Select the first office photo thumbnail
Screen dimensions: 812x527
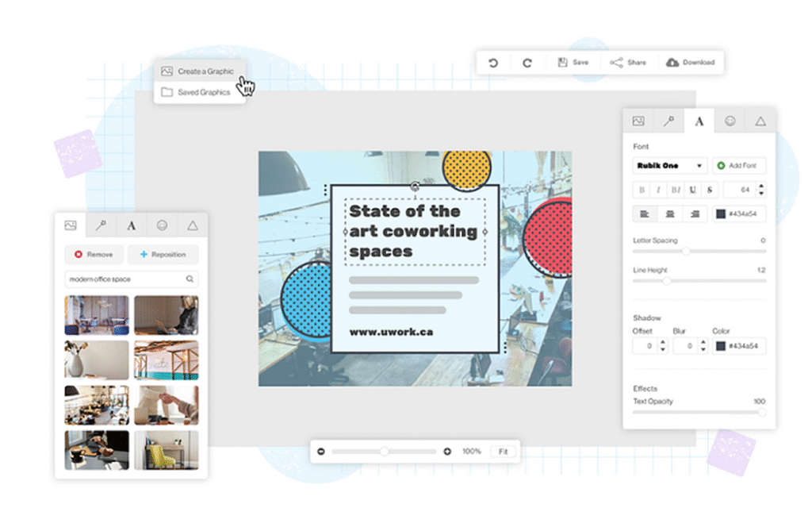97,315
